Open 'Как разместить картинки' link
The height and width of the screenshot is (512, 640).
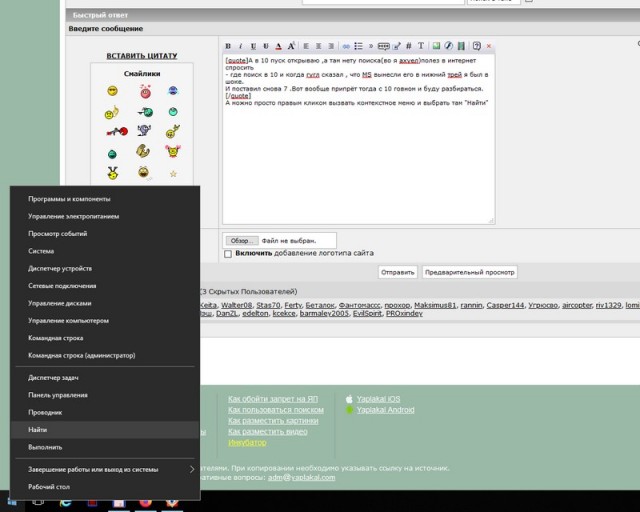[x=273, y=421]
